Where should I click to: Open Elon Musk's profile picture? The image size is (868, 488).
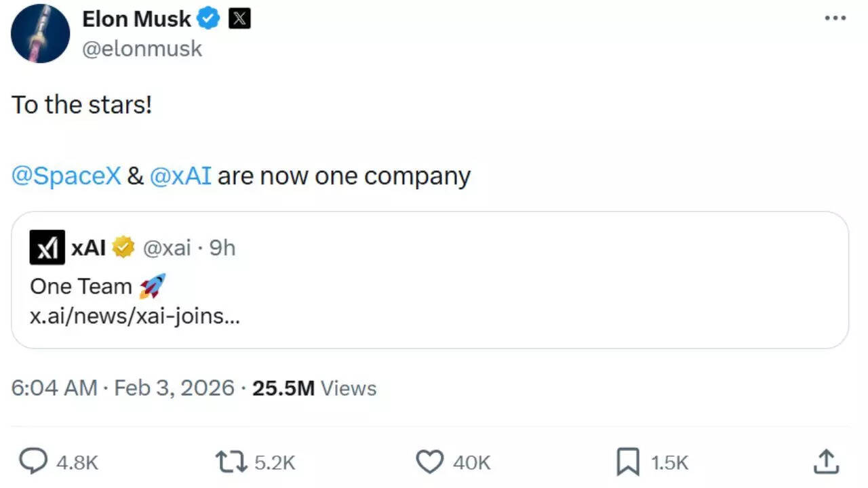[39, 33]
